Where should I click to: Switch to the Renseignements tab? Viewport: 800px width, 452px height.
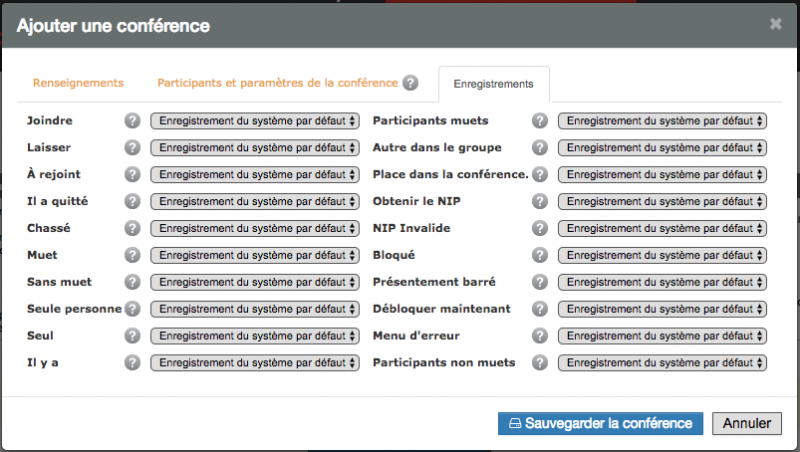click(78, 83)
